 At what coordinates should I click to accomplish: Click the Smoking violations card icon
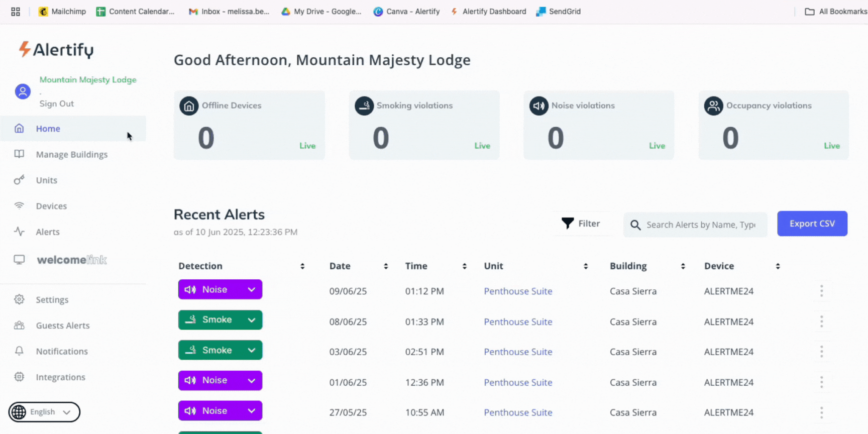364,106
